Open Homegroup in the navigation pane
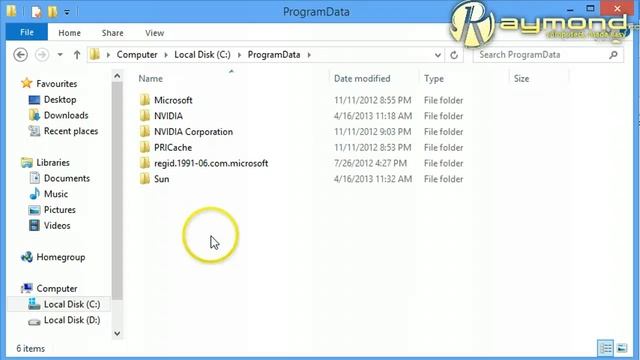640x360 pixels. pyautogui.click(x=60, y=257)
